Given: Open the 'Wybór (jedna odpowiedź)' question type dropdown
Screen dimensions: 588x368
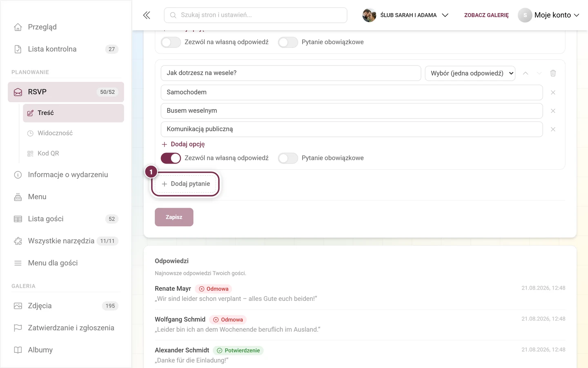Looking at the screenshot, I should [470, 73].
